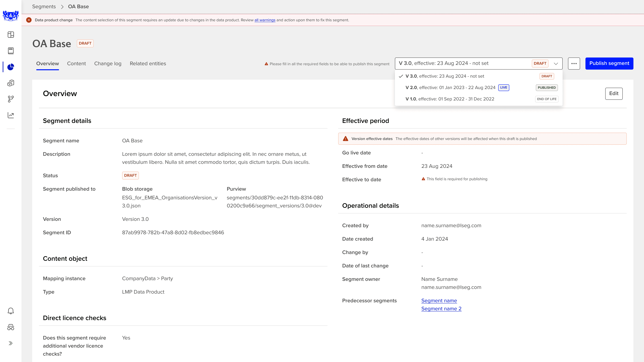Open notifications bell icon
This screenshot has height=362, width=644.
[x=11, y=311]
